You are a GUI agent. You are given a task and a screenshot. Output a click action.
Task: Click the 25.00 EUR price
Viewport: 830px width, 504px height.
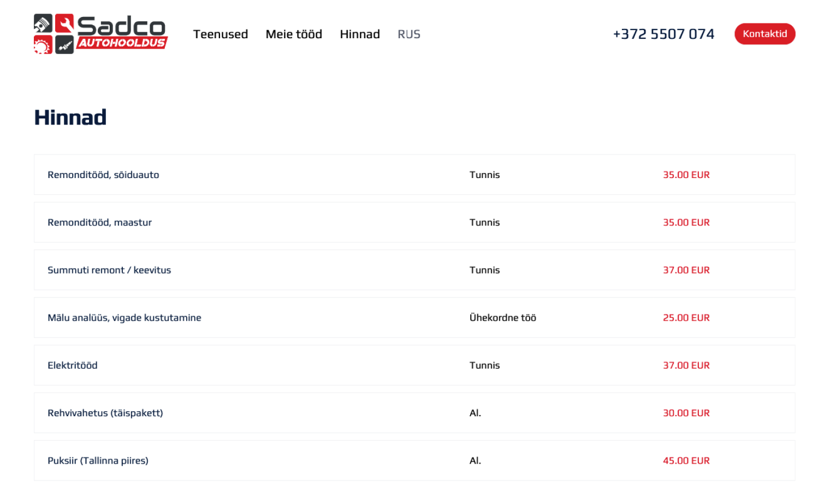click(x=686, y=318)
